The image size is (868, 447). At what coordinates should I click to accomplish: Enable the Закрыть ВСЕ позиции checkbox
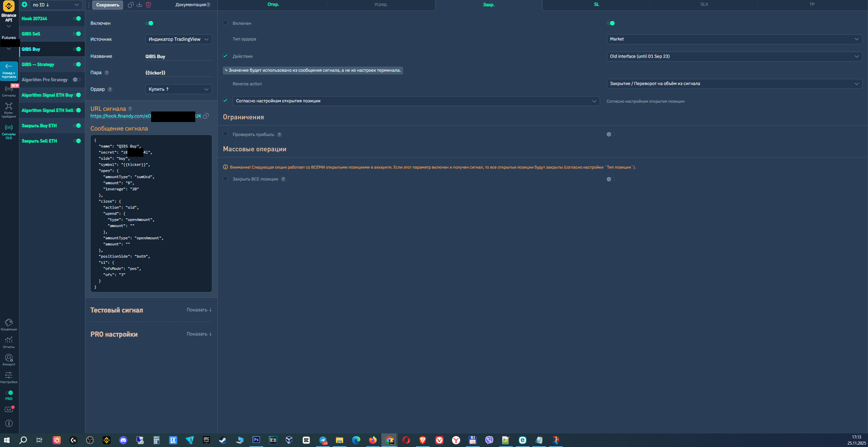[x=225, y=179]
